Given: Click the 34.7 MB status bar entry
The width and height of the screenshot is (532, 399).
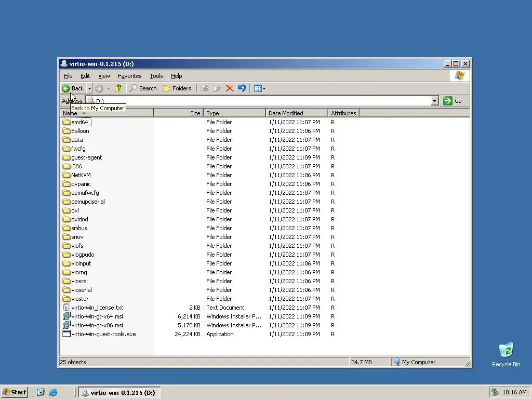Looking at the screenshot, I should click(x=369, y=362).
